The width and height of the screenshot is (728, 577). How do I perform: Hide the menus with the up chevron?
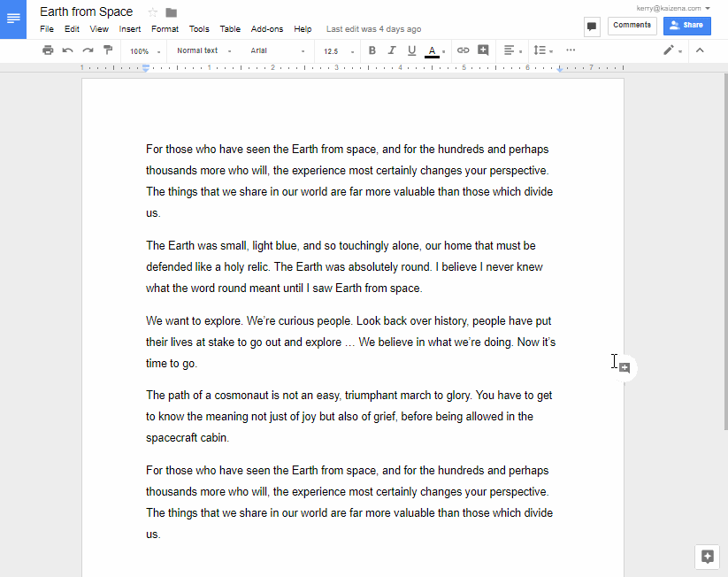click(700, 50)
